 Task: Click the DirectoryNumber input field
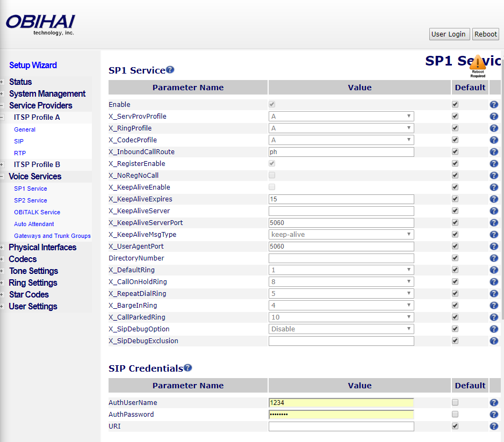point(341,258)
